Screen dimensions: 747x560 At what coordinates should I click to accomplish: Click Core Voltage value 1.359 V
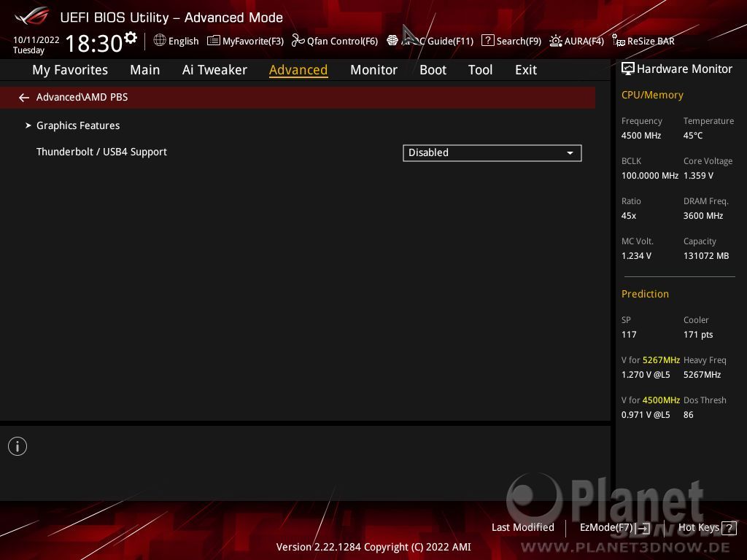pos(698,176)
